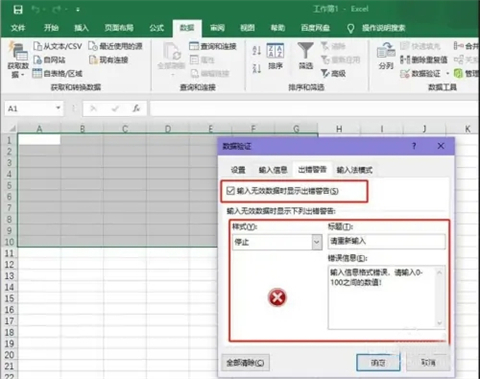Click 数据验证 data validation icon
The height and width of the screenshot is (379, 480).
(420, 73)
